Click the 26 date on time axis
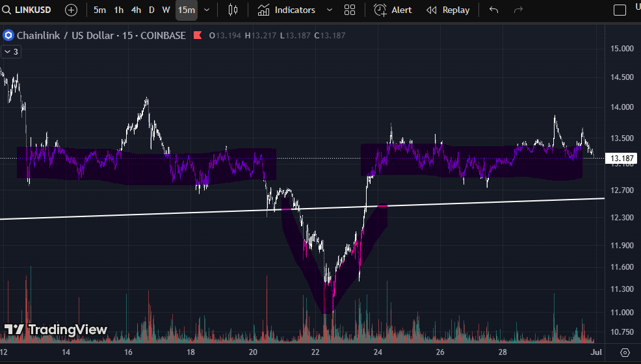Viewport: 641px width, 364px height. (440, 352)
